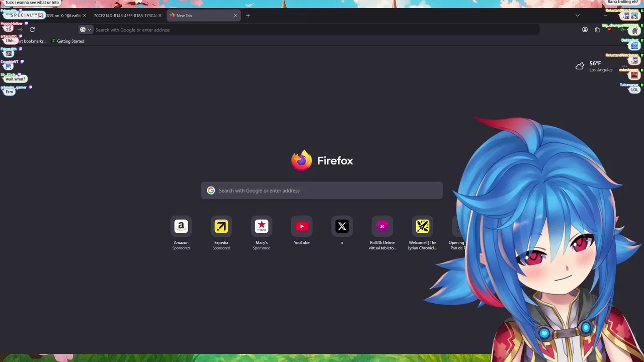Open the Getting Started bookmark
Viewport: 644px width, 362px height.
click(68, 41)
